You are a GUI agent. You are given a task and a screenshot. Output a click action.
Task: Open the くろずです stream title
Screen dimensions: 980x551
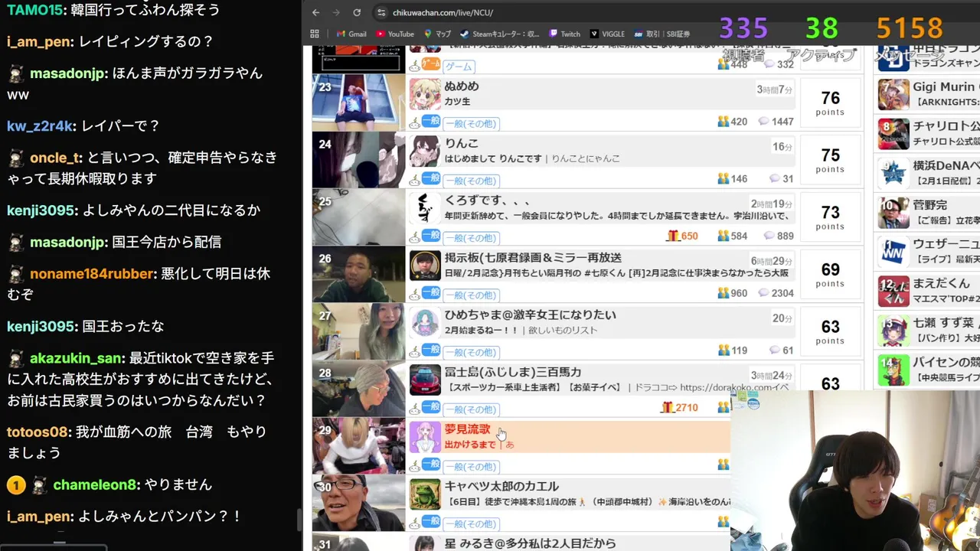pyautogui.click(x=487, y=201)
